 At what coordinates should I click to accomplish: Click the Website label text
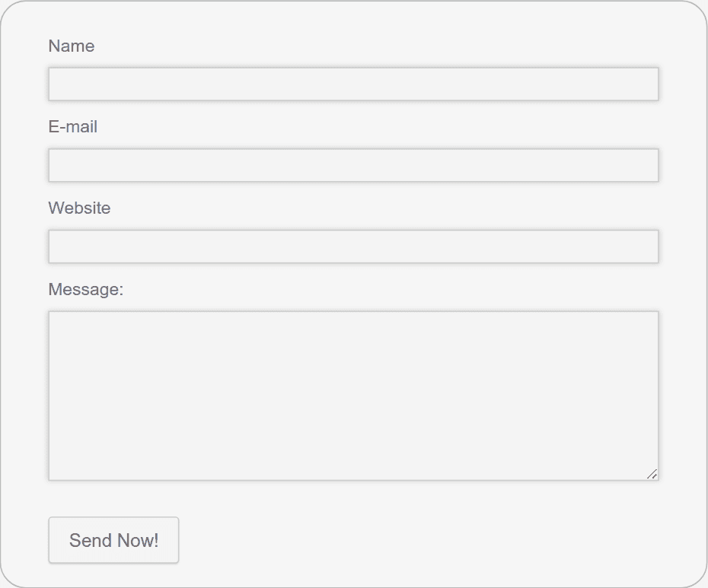pyautogui.click(x=79, y=208)
